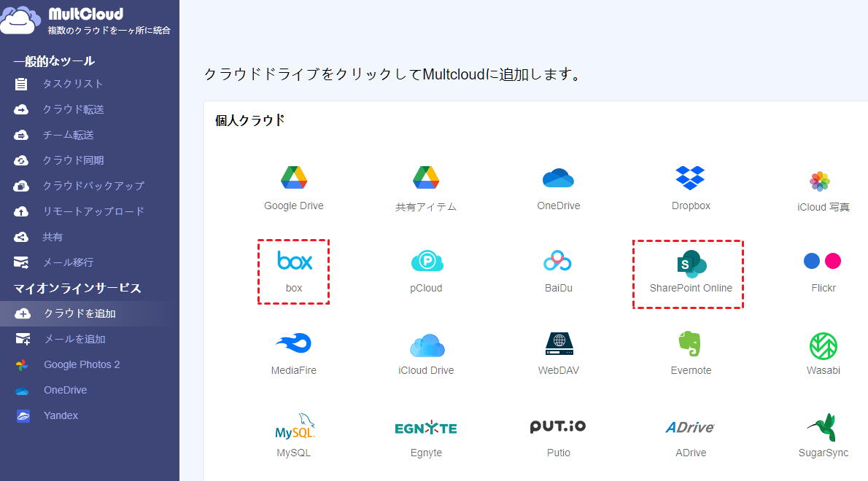Click the メールを追加 add mail icon
Viewport: 868px width, 481px height.
(23, 339)
